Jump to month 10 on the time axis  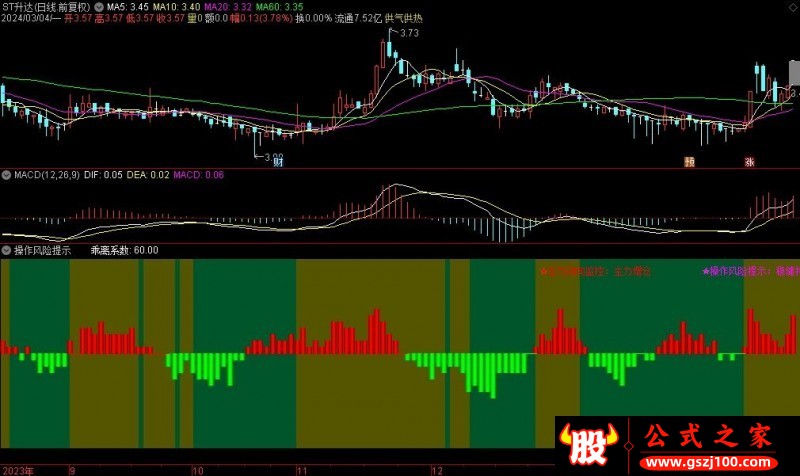pos(197,470)
